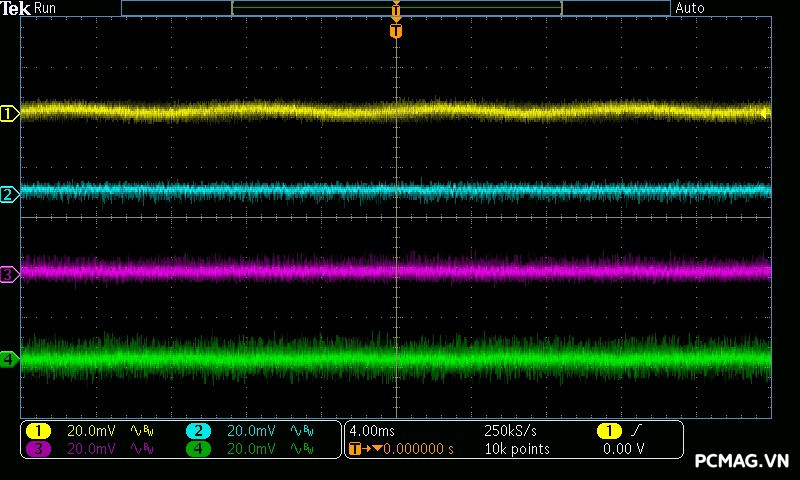Select the green channel 4 ground marker
Image resolution: width=800 pixels, height=480 pixels.
click(x=9, y=358)
